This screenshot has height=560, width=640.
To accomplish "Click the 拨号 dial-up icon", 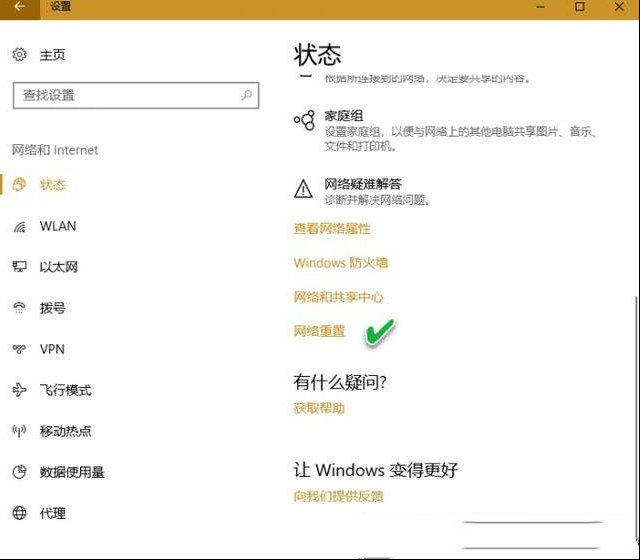I will coord(19,308).
